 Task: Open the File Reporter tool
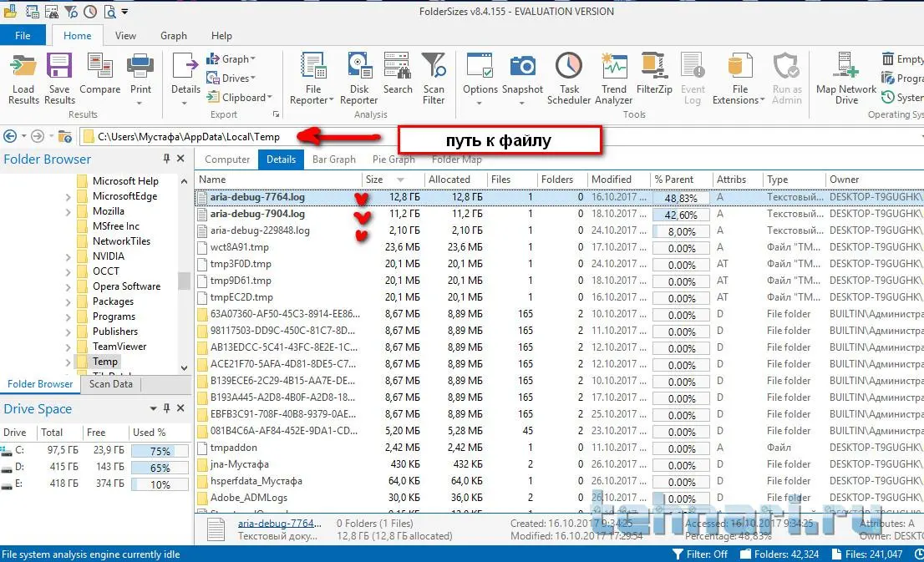(x=312, y=78)
